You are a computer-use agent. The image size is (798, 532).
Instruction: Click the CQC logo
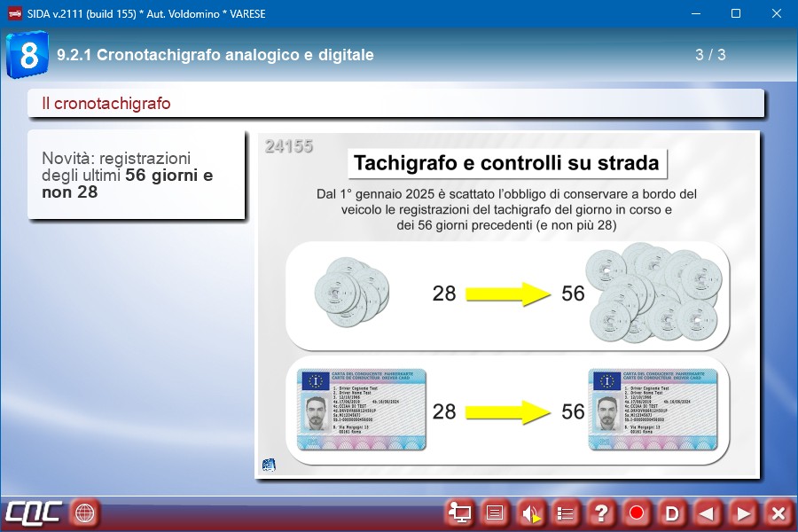33,512
